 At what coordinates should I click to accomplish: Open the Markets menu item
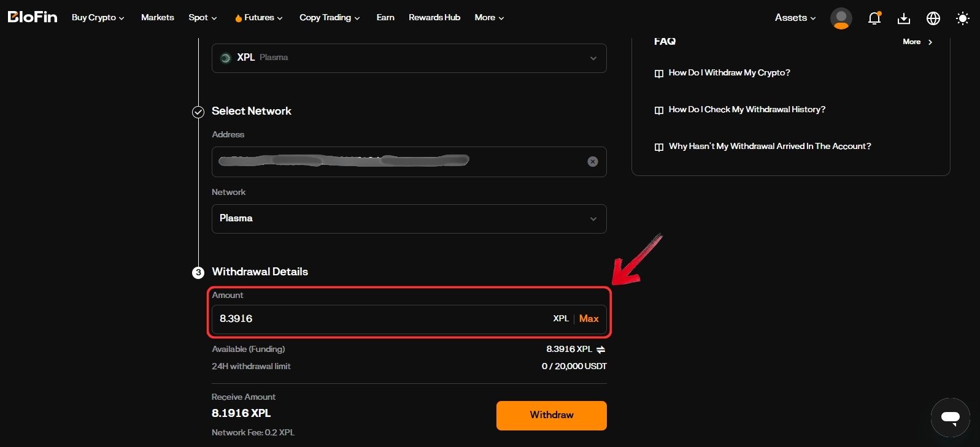[158, 18]
